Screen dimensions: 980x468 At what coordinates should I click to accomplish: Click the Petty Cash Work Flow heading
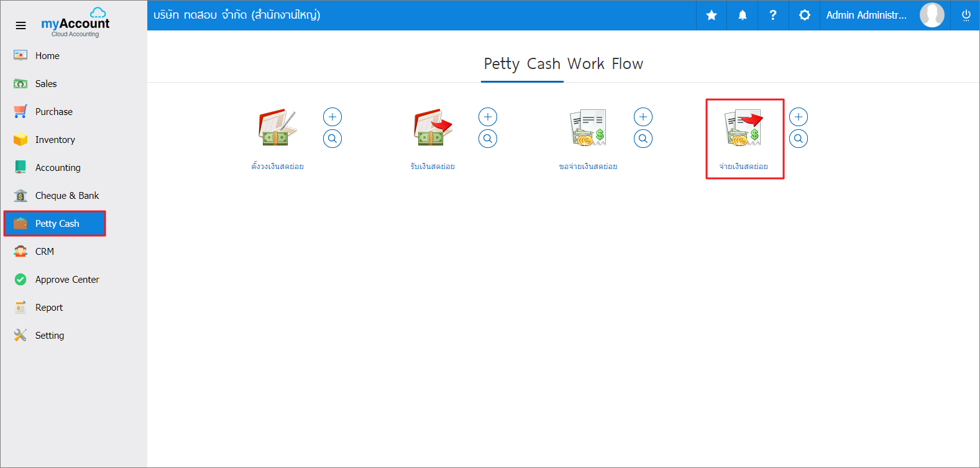click(564, 64)
